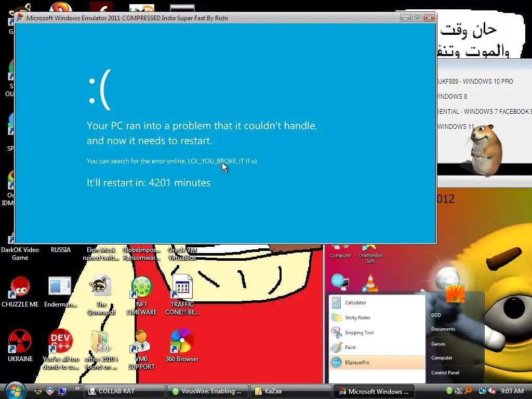Select Snipping Tool in the start menu
The height and width of the screenshot is (399, 532).
pos(377,332)
